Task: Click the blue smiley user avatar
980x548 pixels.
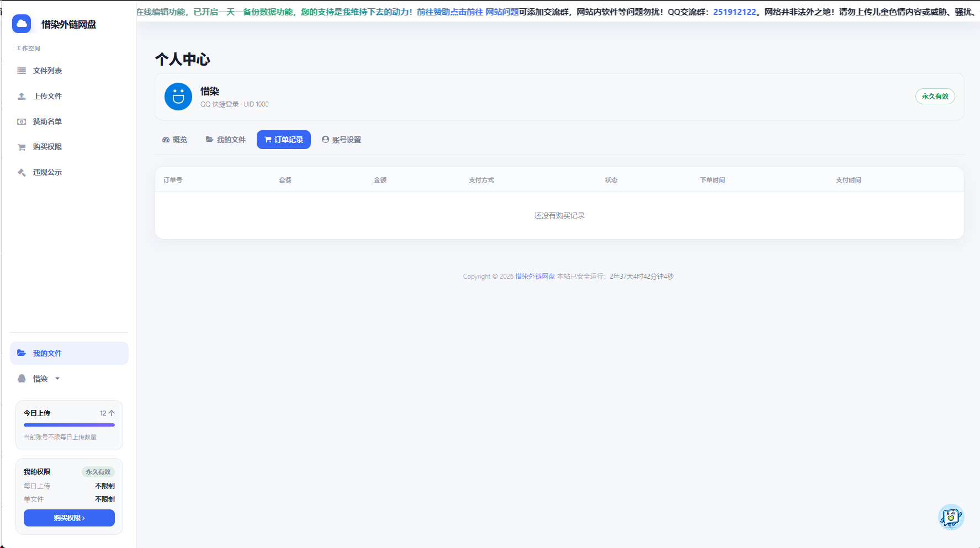Action: pyautogui.click(x=178, y=97)
